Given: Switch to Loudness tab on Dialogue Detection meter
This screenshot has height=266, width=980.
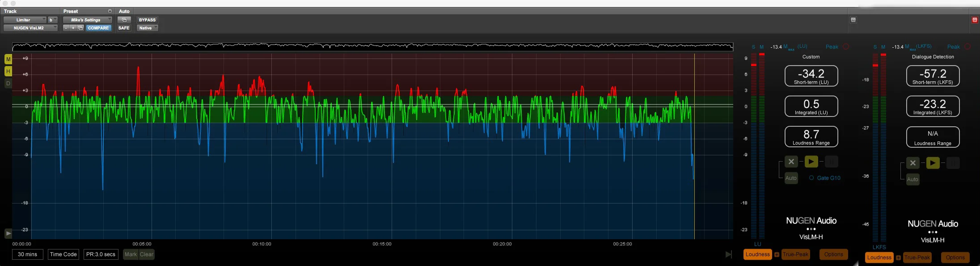Looking at the screenshot, I should [879, 258].
